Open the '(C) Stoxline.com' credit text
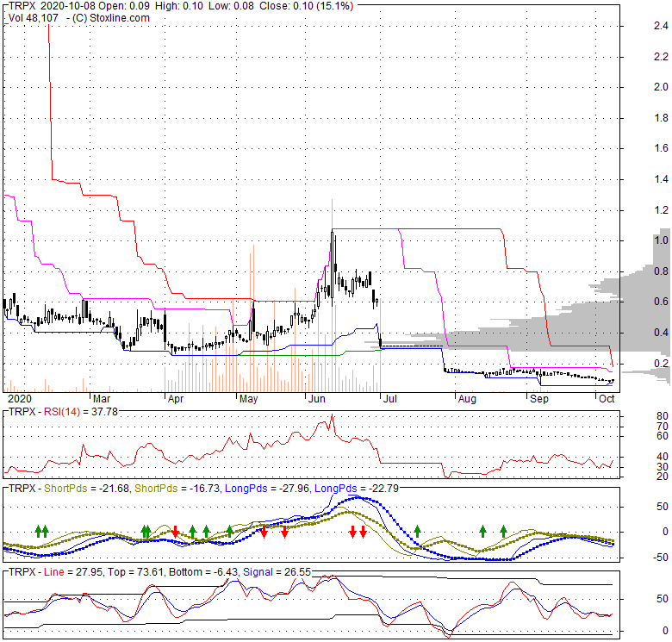Image resolution: width=672 pixels, height=642 pixels. pyautogui.click(x=110, y=18)
